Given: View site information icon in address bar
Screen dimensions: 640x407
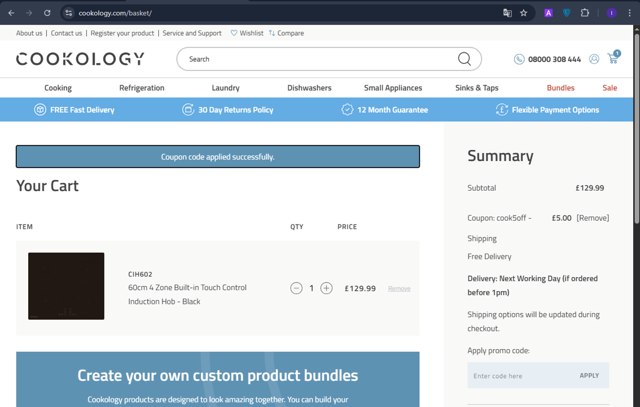Looking at the screenshot, I should 69,13.
